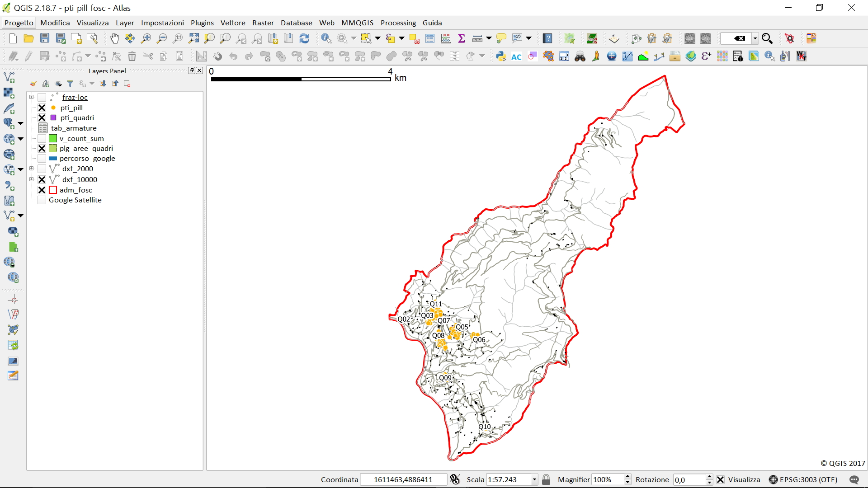This screenshot has width=868, height=488.
Task: Click the Zoom In magnifier tool
Action: point(146,38)
